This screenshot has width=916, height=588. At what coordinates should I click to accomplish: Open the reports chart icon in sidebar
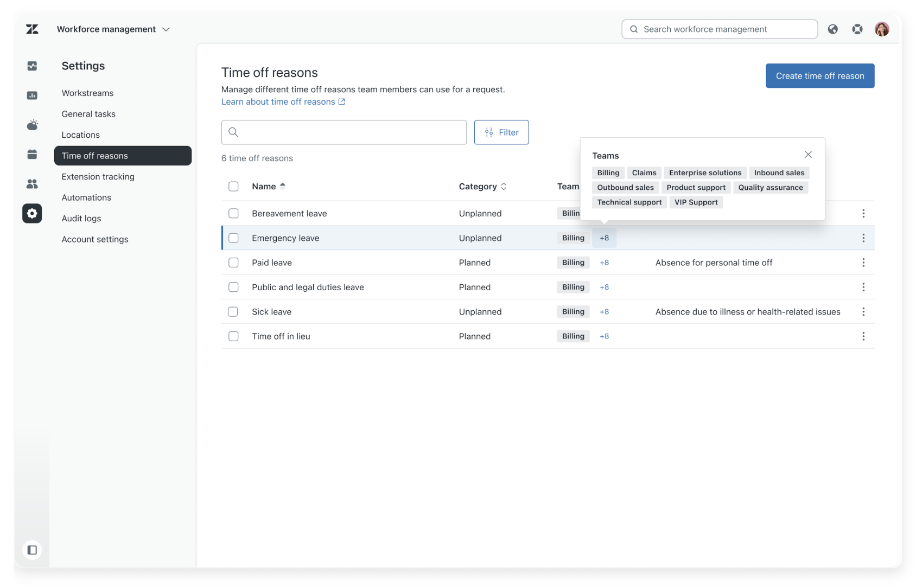point(32,95)
